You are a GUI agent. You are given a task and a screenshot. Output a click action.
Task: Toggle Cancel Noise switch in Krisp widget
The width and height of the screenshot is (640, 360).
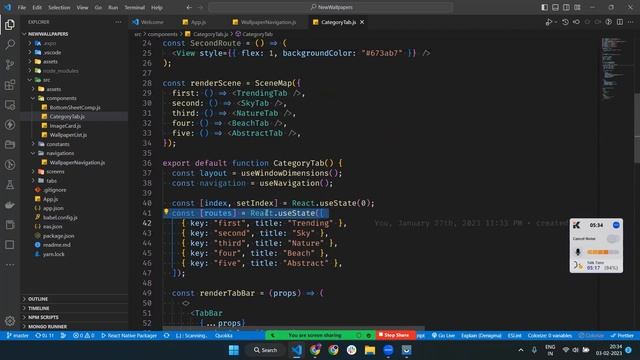612,238
